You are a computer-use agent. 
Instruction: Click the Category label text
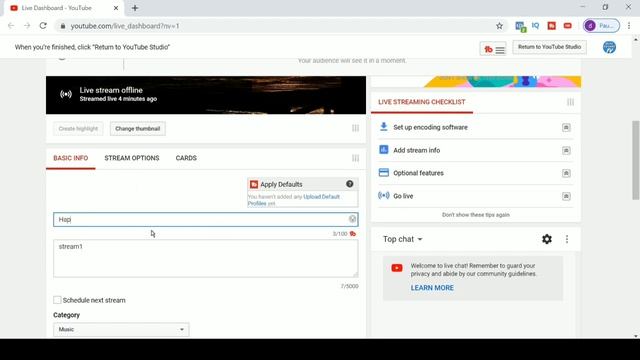[67, 315]
